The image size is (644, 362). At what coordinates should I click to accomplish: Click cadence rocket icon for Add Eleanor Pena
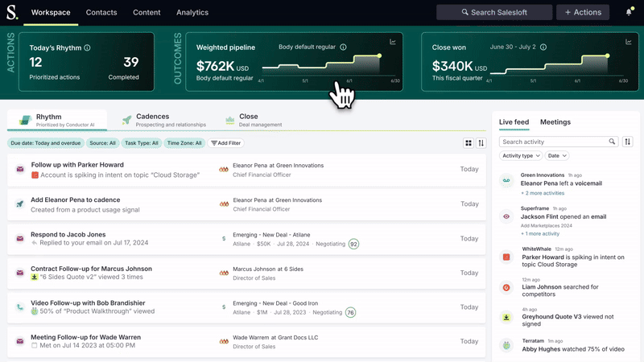click(x=19, y=204)
